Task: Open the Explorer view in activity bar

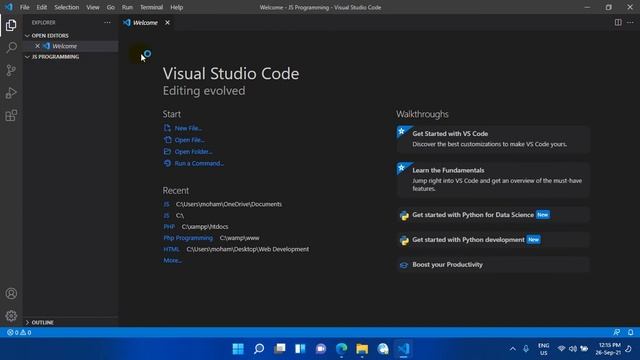Action: (11, 25)
